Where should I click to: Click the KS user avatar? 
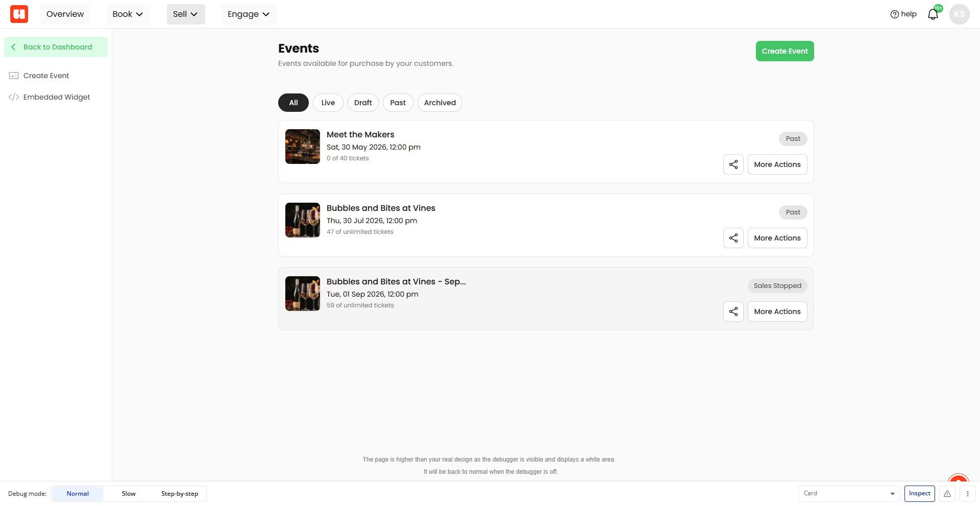(x=959, y=14)
